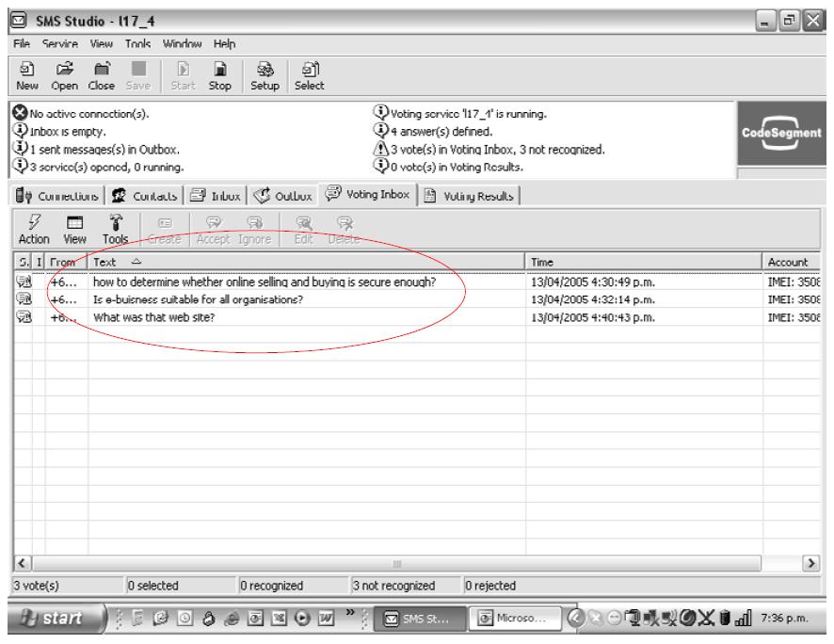Click the message icon of the 'Is e-buisness suitable' row
Viewport: 834px width, 644px height.
[x=24, y=299]
